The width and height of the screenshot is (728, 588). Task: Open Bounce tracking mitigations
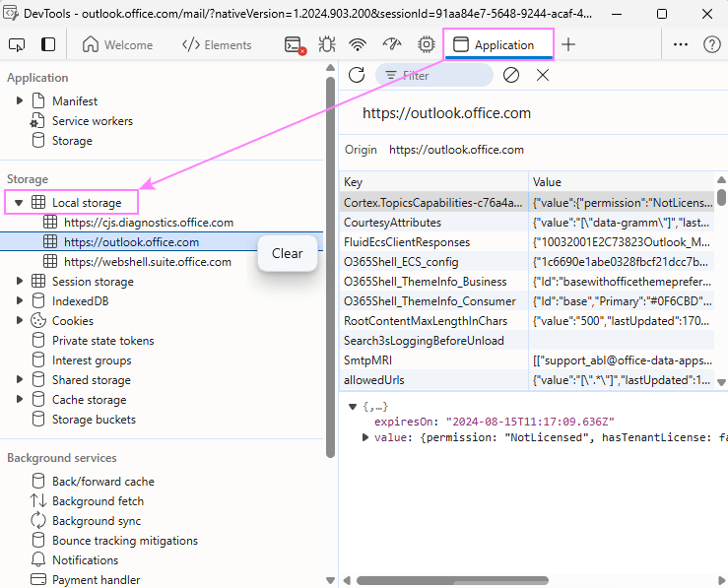125,541
